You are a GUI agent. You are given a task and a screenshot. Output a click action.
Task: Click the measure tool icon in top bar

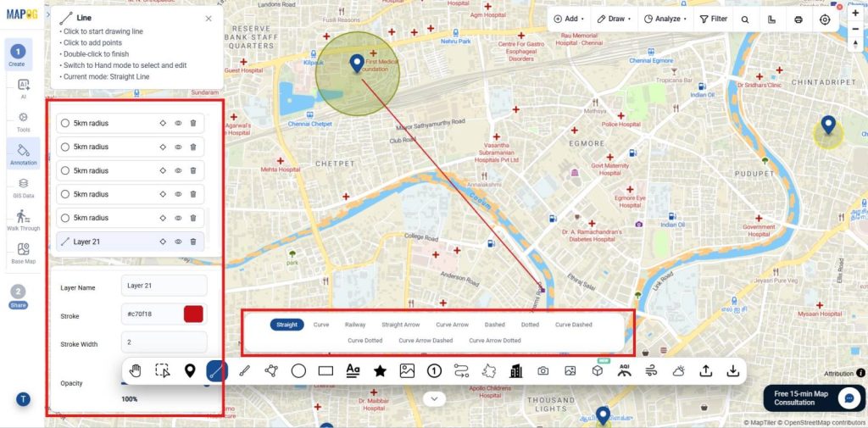point(771,19)
